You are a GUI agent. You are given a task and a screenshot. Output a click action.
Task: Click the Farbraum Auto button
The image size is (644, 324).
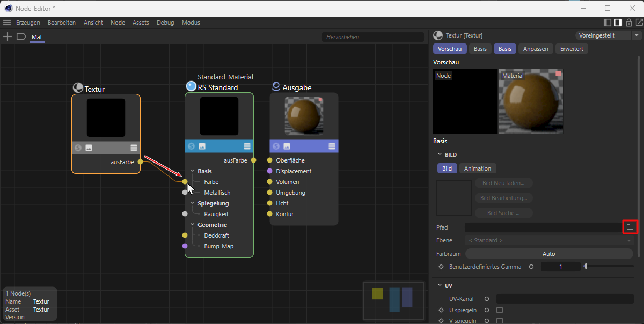(548, 254)
